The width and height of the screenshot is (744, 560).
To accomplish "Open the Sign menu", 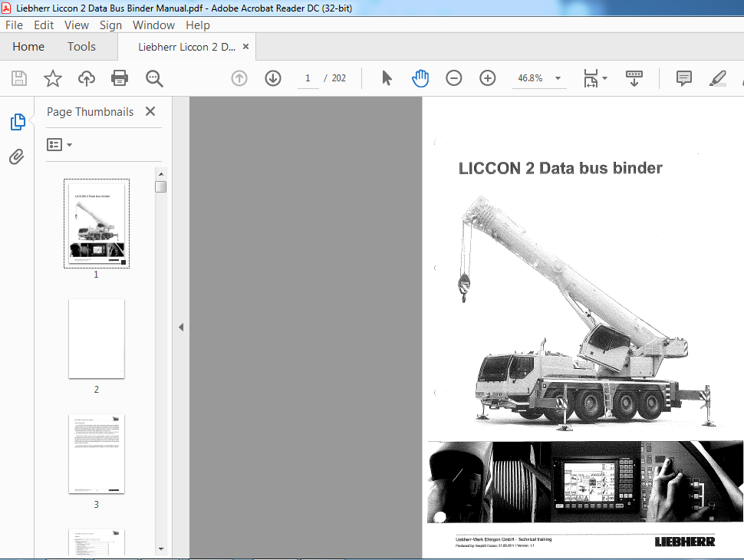I will pos(110,25).
